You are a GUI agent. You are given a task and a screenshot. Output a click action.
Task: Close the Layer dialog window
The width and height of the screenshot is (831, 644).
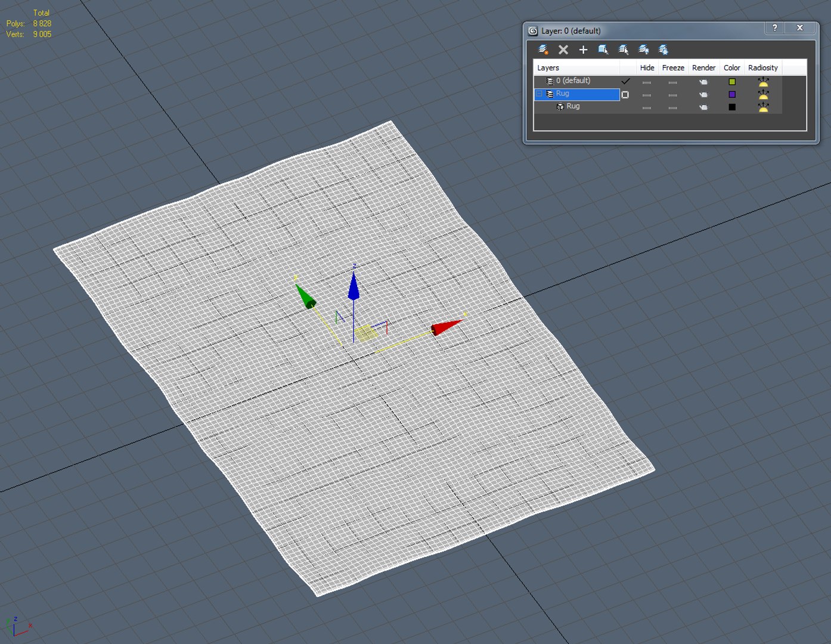pyautogui.click(x=800, y=28)
